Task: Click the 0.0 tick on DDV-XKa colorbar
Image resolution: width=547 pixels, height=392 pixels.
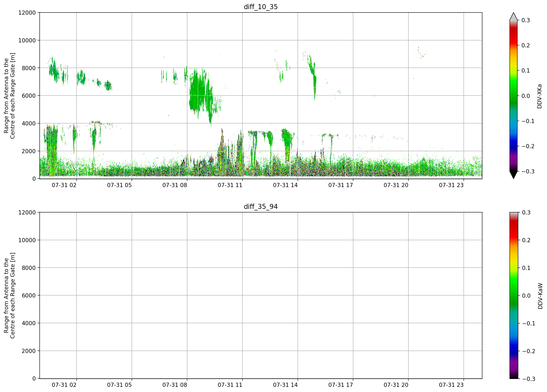Action: click(526, 96)
